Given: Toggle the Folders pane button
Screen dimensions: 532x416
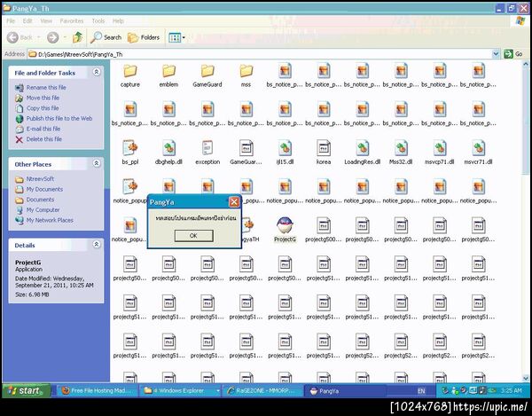Looking at the screenshot, I should click(x=144, y=37).
